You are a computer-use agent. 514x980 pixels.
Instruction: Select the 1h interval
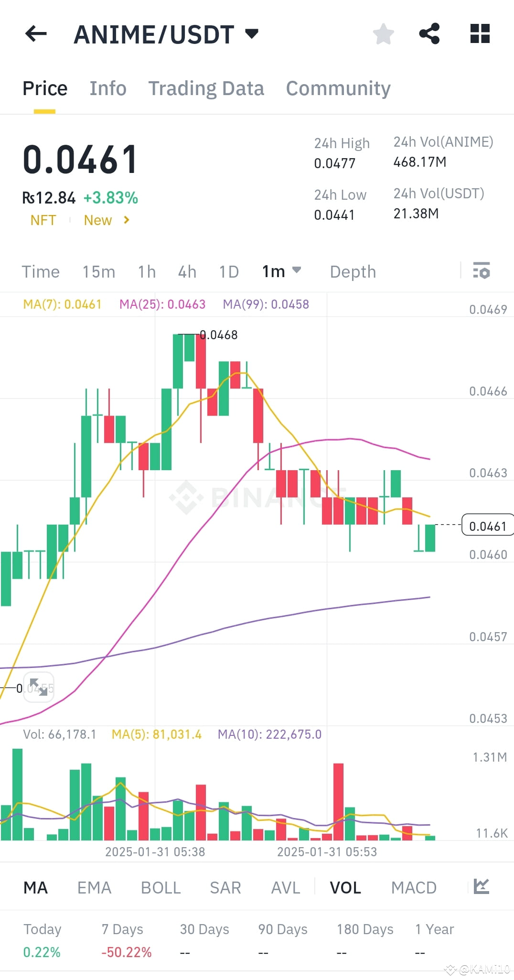147,271
